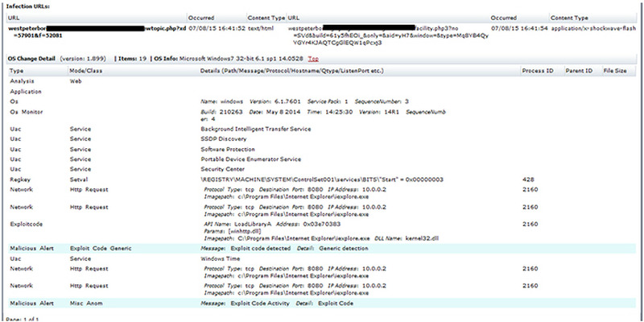Select the "Parent ID" column header
The height and width of the screenshot is (322, 644).
[x=578, y=71]
